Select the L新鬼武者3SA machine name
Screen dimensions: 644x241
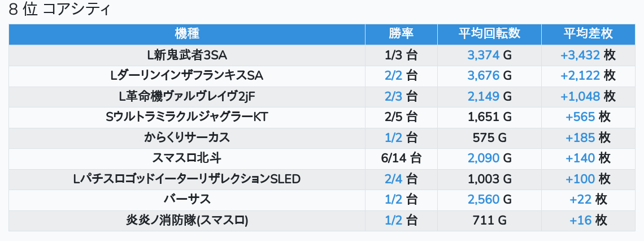[187, 55]
